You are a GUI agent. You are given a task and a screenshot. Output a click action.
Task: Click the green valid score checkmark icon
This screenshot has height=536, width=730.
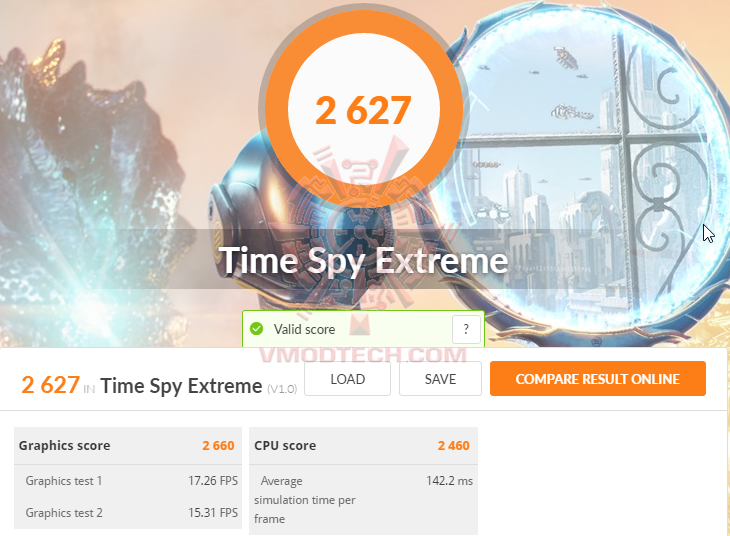257,329
